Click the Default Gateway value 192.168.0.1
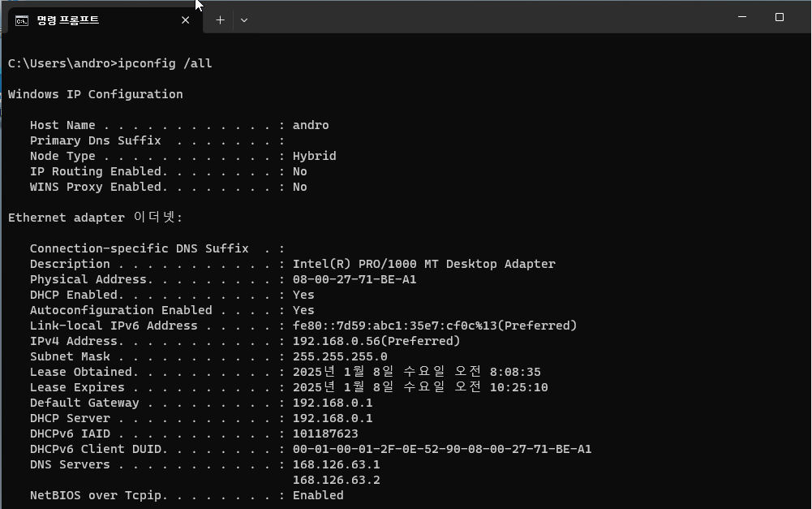The image size is (812, 509). (333, 403)
